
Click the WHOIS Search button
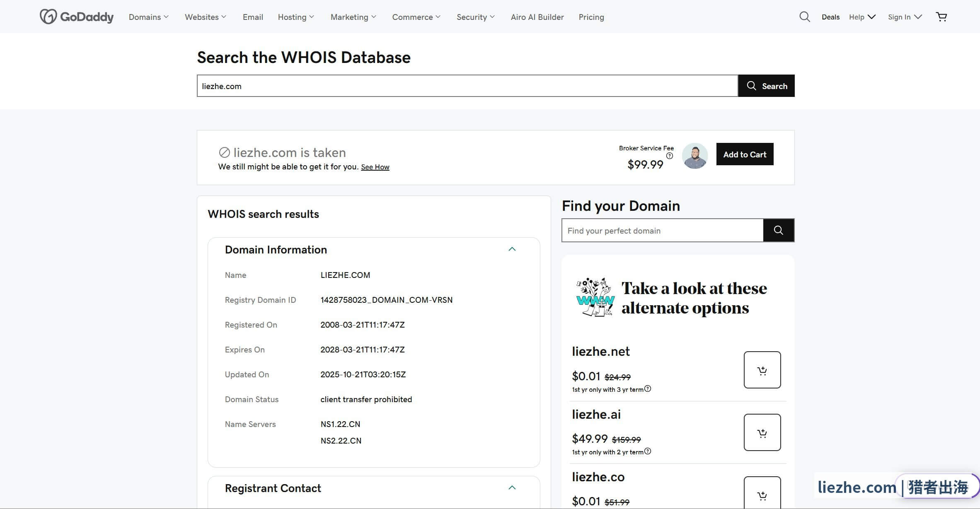pos(766,86)
